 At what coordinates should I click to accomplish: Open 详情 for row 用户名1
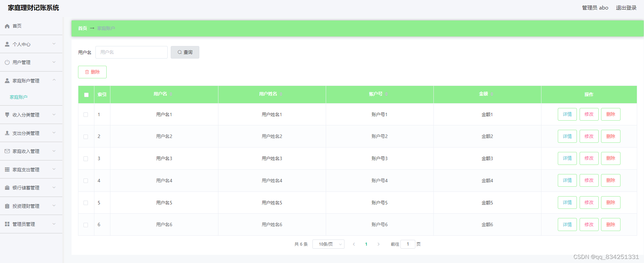567,114
